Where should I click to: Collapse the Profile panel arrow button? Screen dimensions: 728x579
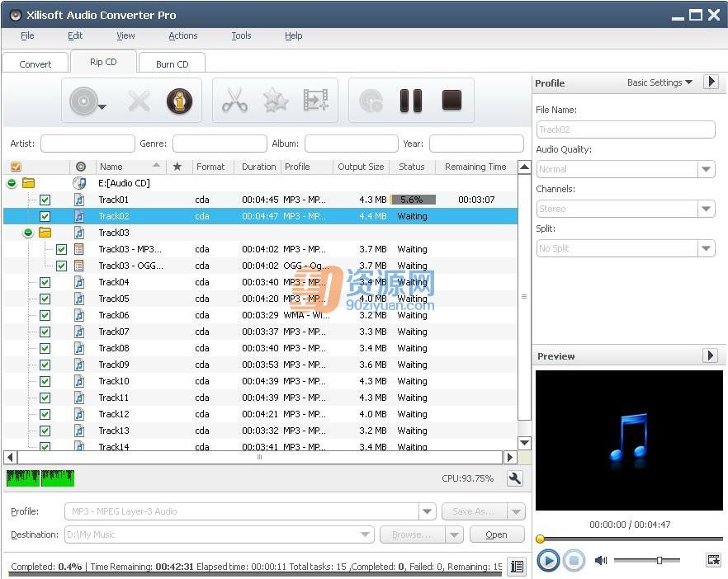pyautogui.click(x=711, y=82)
